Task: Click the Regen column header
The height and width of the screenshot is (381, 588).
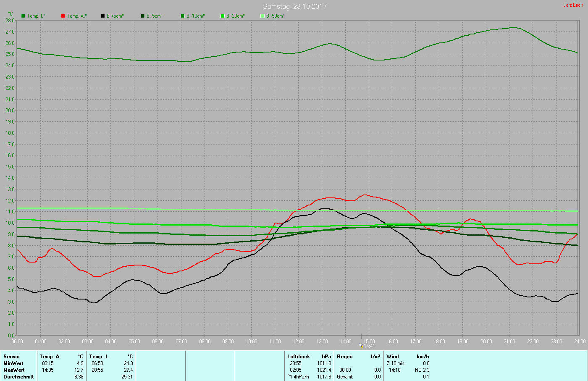Action: tap(345, 357)
